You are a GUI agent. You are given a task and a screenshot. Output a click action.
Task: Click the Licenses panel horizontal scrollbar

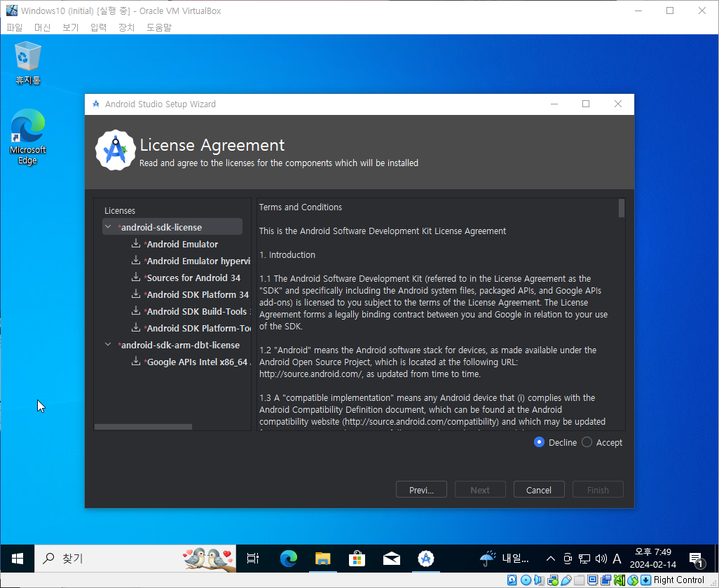(x=143, y=427)
